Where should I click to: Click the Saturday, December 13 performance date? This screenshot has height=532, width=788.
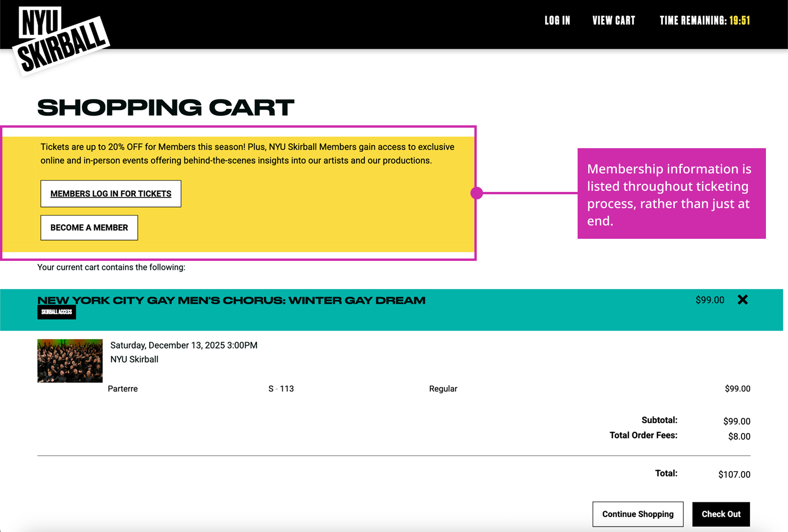point(184,345)
